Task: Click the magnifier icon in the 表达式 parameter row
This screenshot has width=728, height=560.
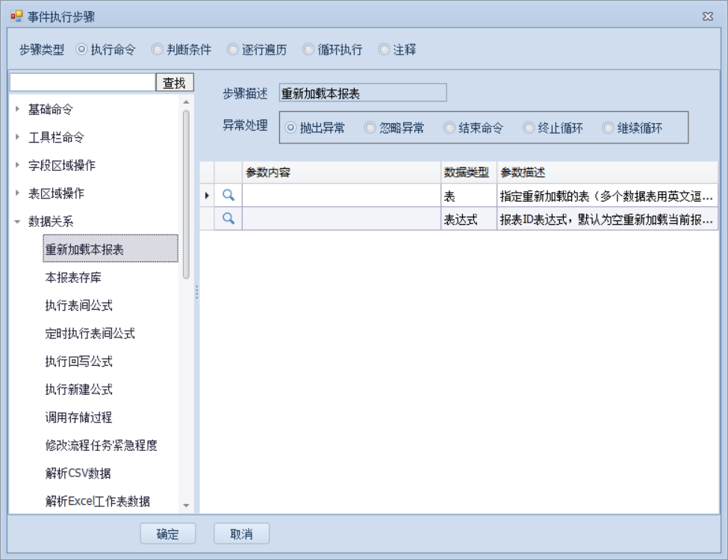Action: (228, 219)
